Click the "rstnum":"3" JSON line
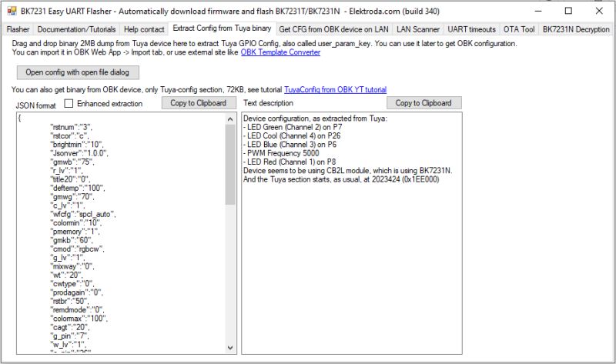Screen dimensions: 616x364 pyautogui.click(x=71, y=127)
